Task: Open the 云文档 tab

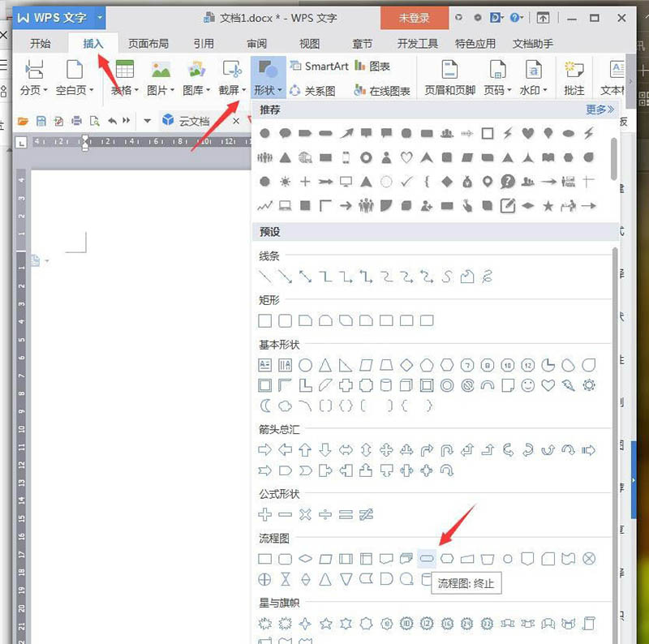Action: pyautogui.click(x=193, y=122)
